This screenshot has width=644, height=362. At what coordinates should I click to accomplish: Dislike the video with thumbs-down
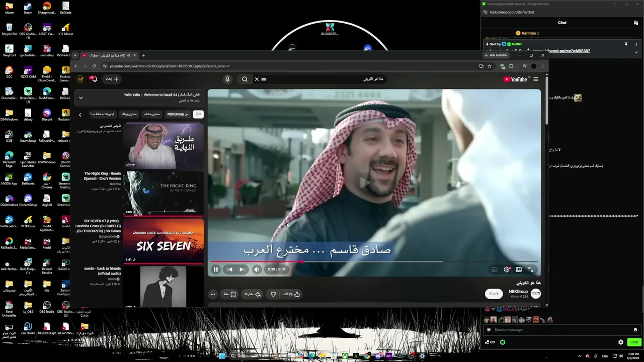pyautogui.click(x=273, y=294)
